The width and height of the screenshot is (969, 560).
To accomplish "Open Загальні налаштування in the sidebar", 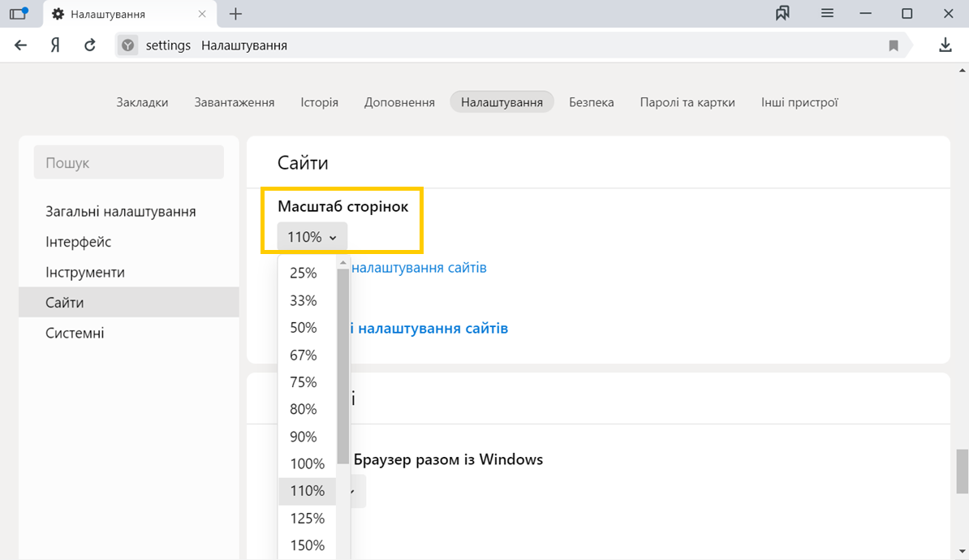I will [128, 211].
